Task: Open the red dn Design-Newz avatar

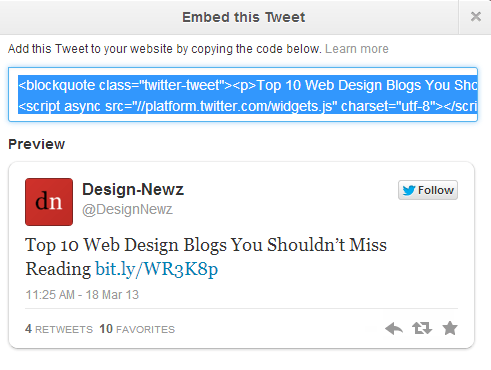Action: point(49,202)
